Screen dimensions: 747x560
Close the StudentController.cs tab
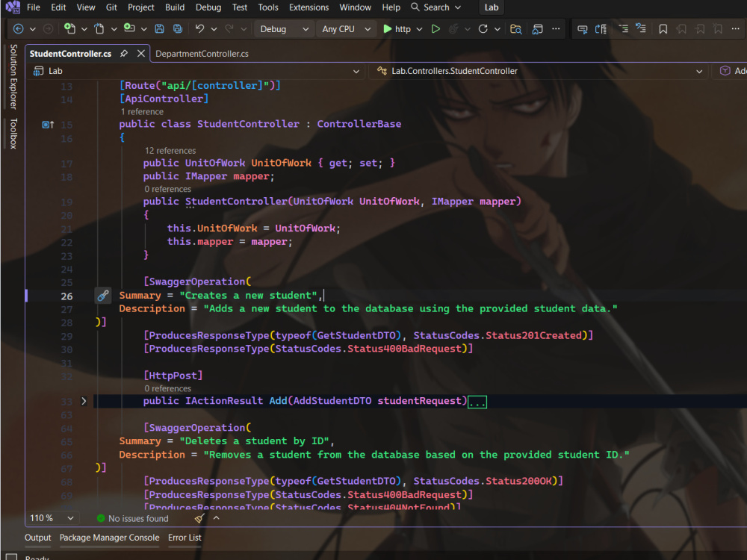tap(141, 53)
